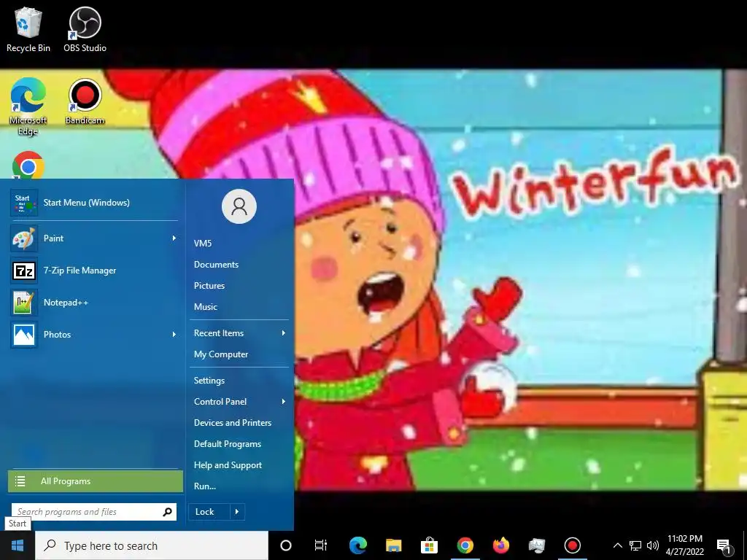Open the VM5 user folder

(203, 244)
